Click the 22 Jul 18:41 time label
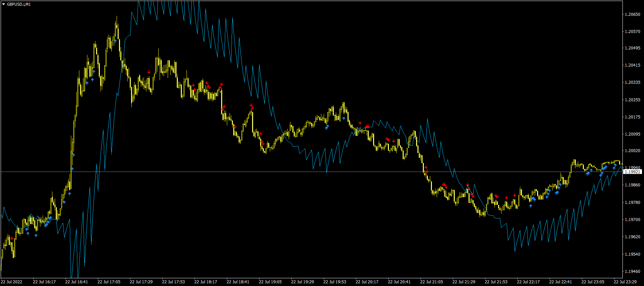The height and width of the screenshot is (286, 644). [x=238, y=282]
